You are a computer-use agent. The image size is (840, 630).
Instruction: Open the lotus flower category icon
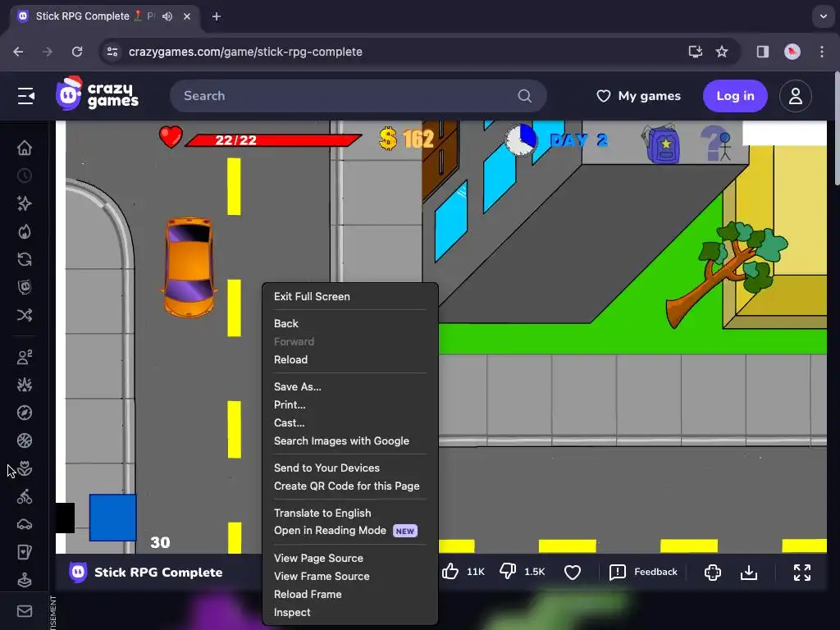point(25,468)
